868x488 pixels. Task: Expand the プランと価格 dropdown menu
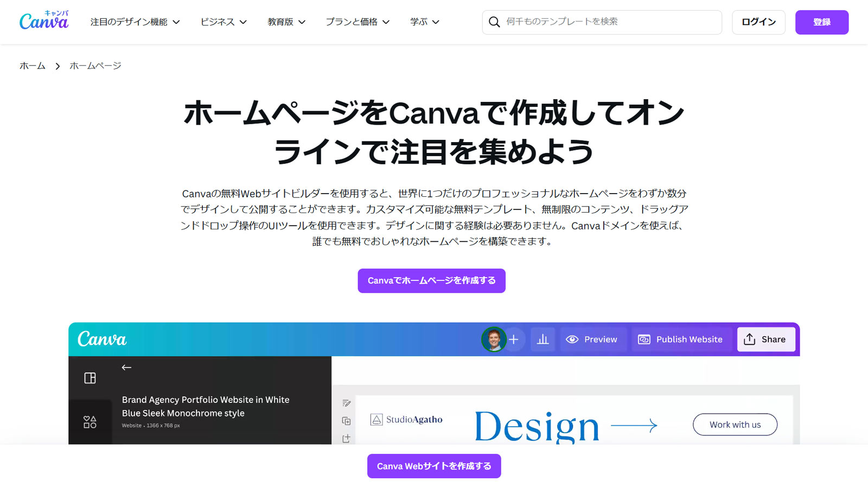[x=358, y=22]
